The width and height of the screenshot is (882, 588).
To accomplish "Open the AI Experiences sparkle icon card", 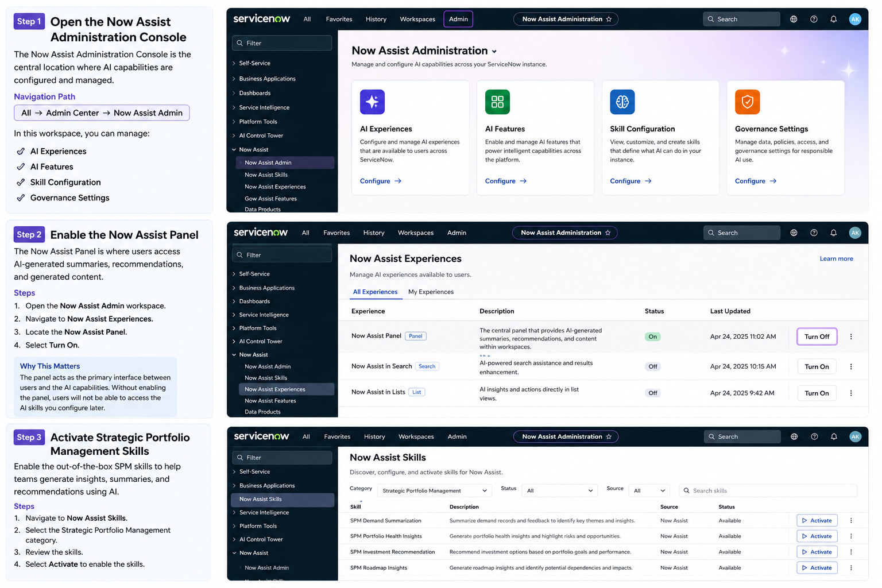I will point(372,102).
